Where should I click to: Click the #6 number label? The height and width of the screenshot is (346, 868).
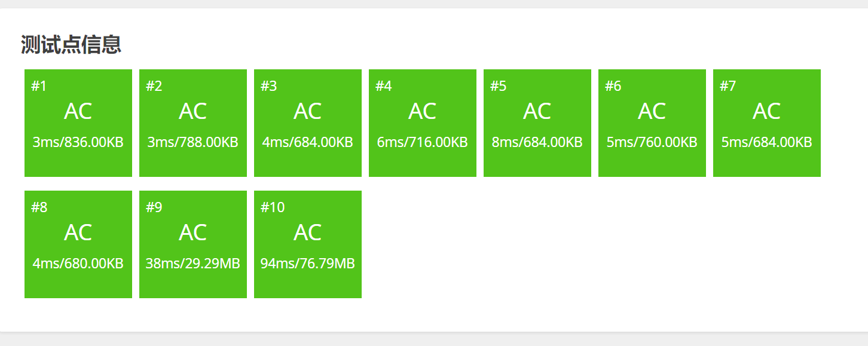coord(613,87)
